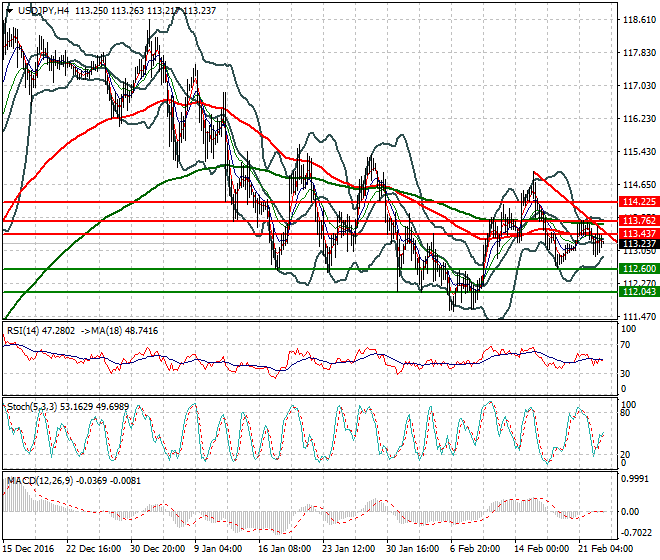
Task: Click the small triangle icon beside USDJPY,H4
Action: pos(9,11)
